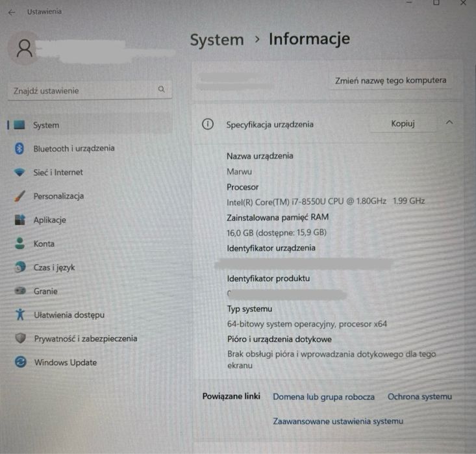Image resolution: width=476 pixels, height=454 pixels.
Task: Open the user account avatar icon
Action: tap(24, 49)
